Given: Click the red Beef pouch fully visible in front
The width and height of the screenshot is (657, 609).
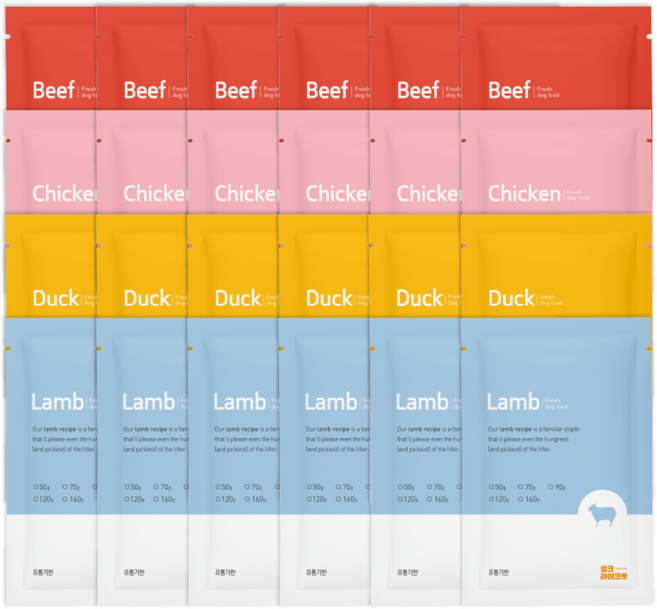Looking at the screenshot, I should coord(556,58).
